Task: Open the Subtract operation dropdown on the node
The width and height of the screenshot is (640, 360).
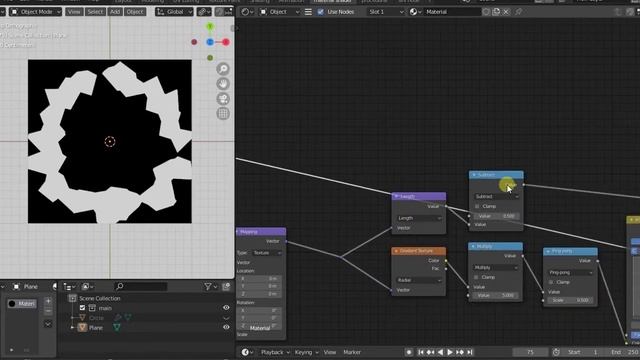Action: tap(496, 197)
